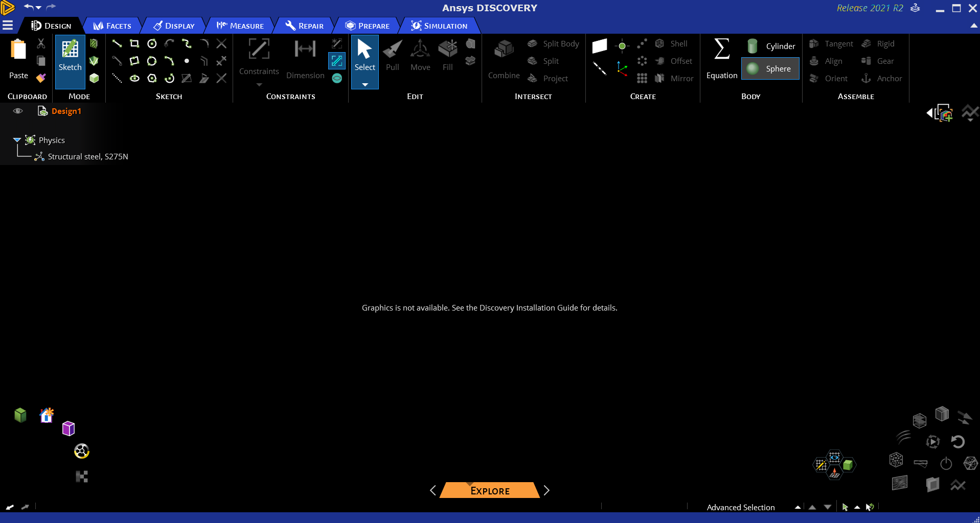The image size is (980, 523).
Task: Click the Paste button in Clipboard
Action: (x=19, y=59)
